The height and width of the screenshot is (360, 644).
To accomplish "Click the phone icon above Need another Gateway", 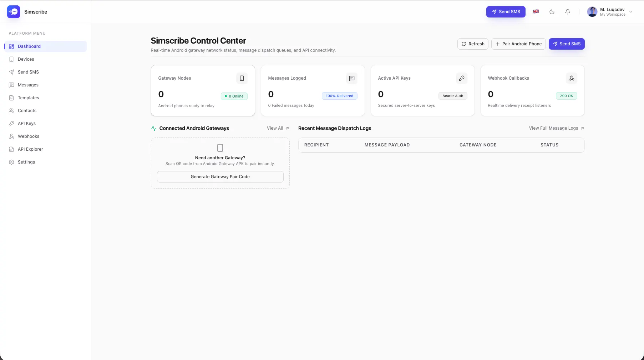I will pos(220,148).
